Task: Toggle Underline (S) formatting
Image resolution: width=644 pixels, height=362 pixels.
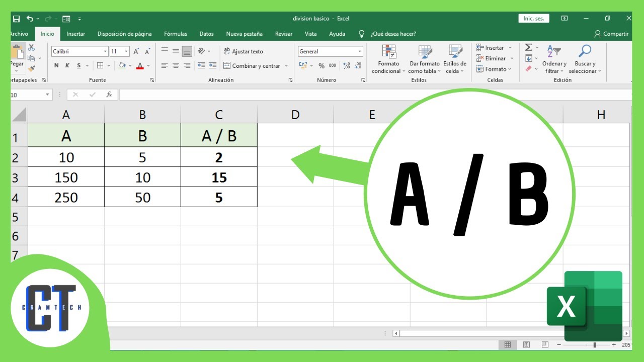Action: coord(79,66)
